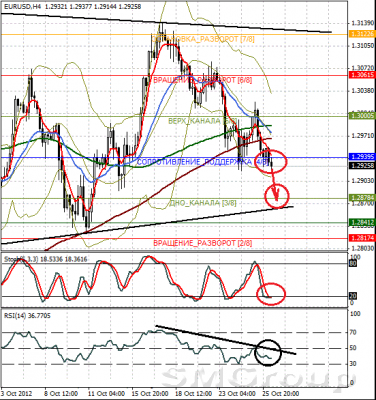
Task: Select the 50 level on the RSI scale
Action: click(x=353, y=348)
